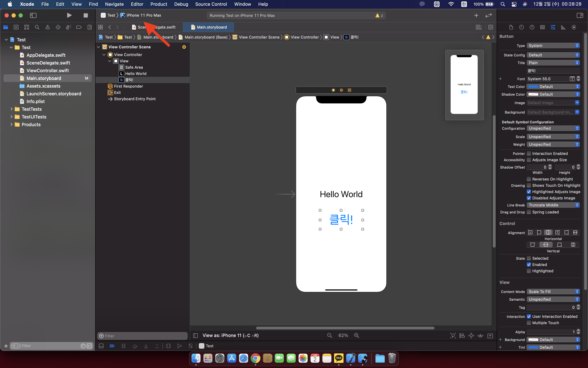Show the Connections inspector
588x368 pixels.
574,27
